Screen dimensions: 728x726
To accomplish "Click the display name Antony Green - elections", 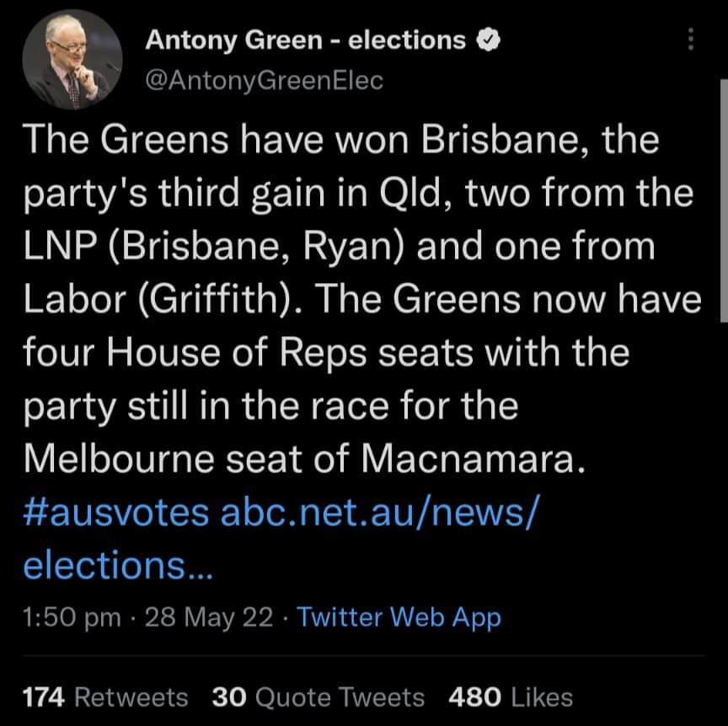I will (x=305, y=40).
